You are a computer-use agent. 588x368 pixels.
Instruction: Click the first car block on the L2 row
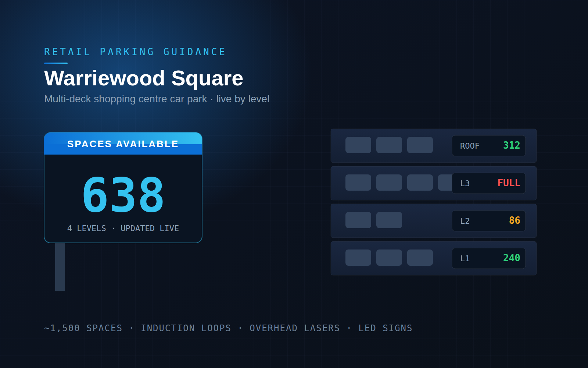(x=358, y=220)
